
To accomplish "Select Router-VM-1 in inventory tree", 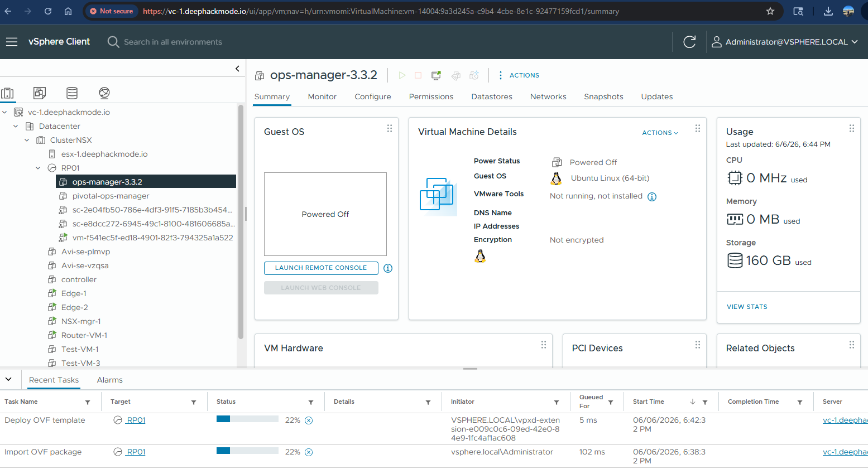I will (x=84, y=335).
